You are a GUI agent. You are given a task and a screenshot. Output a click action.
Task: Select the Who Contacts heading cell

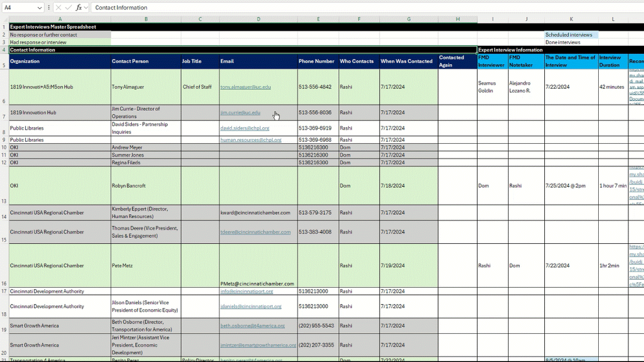[359, 61]
